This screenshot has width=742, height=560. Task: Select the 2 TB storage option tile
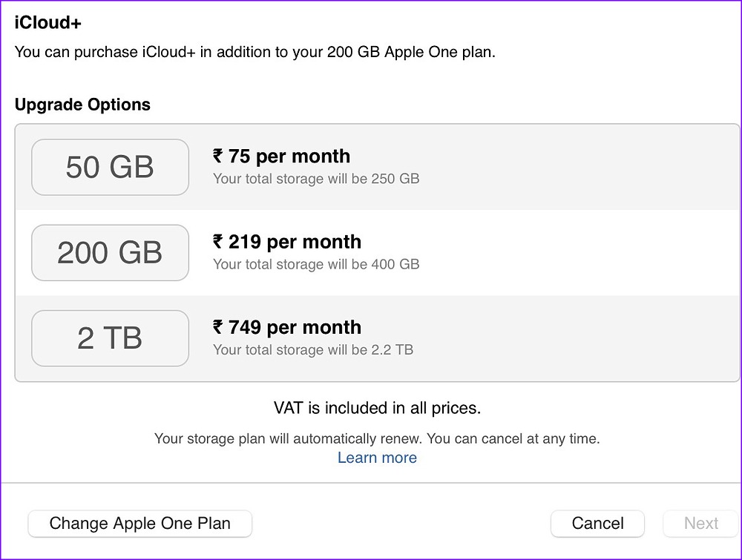[110, 338]
